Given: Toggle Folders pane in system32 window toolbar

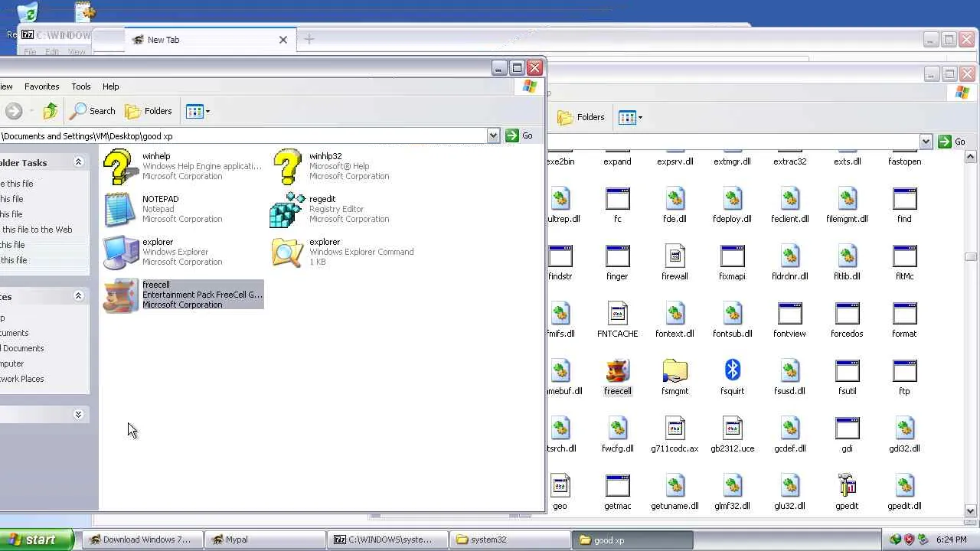Looking at the screenshot, I should click(x=581, y=117).
